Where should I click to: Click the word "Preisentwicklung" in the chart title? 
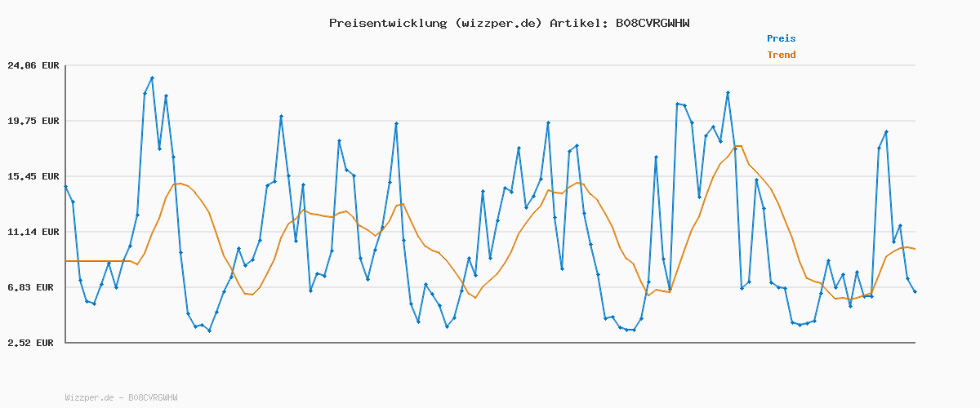tap(384, 23)
